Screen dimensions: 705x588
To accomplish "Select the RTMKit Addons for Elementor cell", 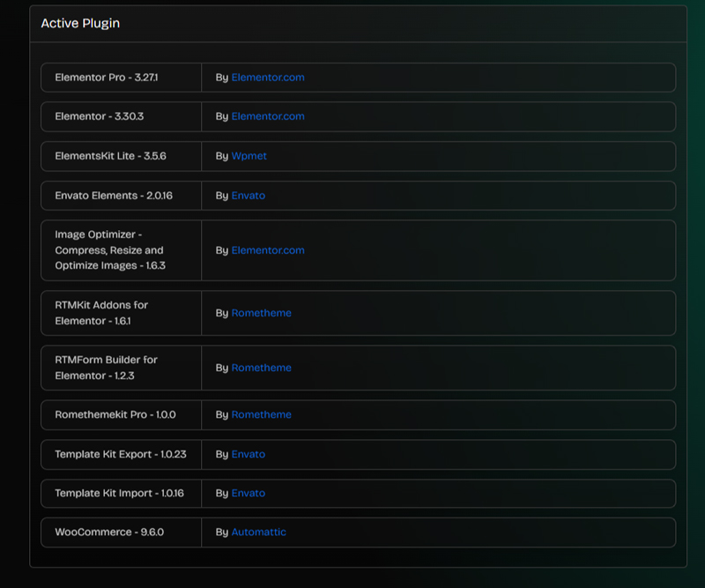I will pos(121,313).
